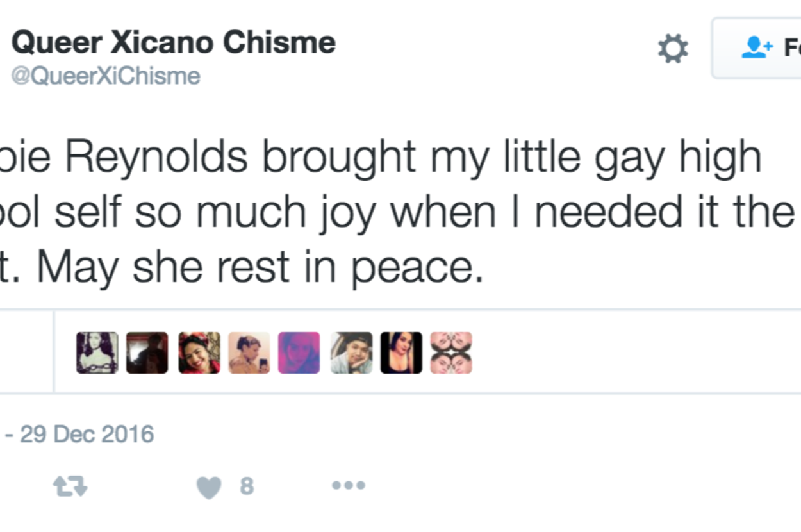The height and width of the screenshot is (532, 801).
Task: Open the mirrored kaleidoscope faces avatar
Action: [x=451, y=353]
